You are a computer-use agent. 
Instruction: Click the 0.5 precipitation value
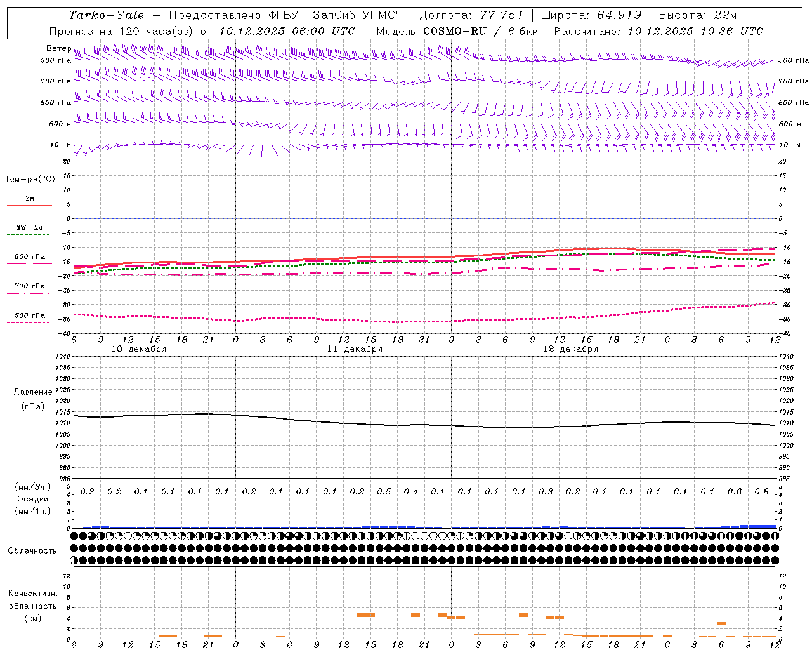pyautogui.click(x=384, y=492)
